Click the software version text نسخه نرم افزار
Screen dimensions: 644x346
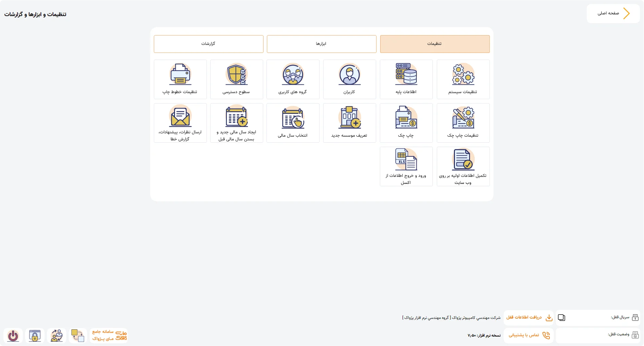(484, 335)
